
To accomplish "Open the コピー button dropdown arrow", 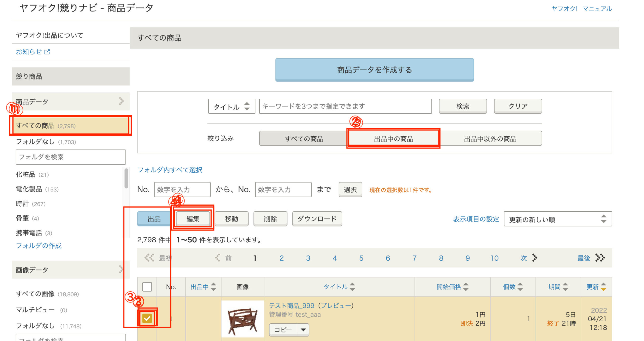I will (303, 330).
